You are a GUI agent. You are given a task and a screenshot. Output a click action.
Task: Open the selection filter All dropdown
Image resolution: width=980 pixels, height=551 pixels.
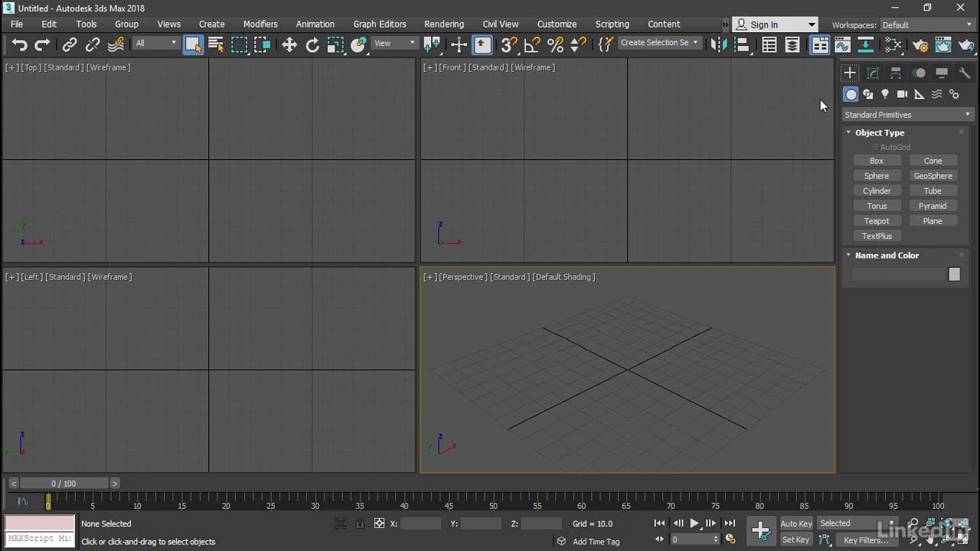point(156,44)
